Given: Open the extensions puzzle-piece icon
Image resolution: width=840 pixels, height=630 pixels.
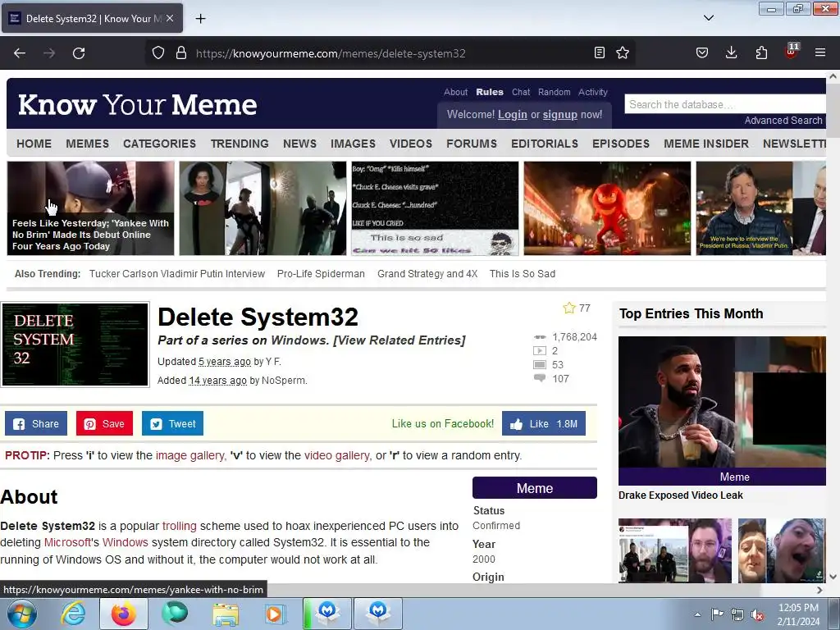Looking at the screenshot, I should pyautogui.click(x=761, y=52).
